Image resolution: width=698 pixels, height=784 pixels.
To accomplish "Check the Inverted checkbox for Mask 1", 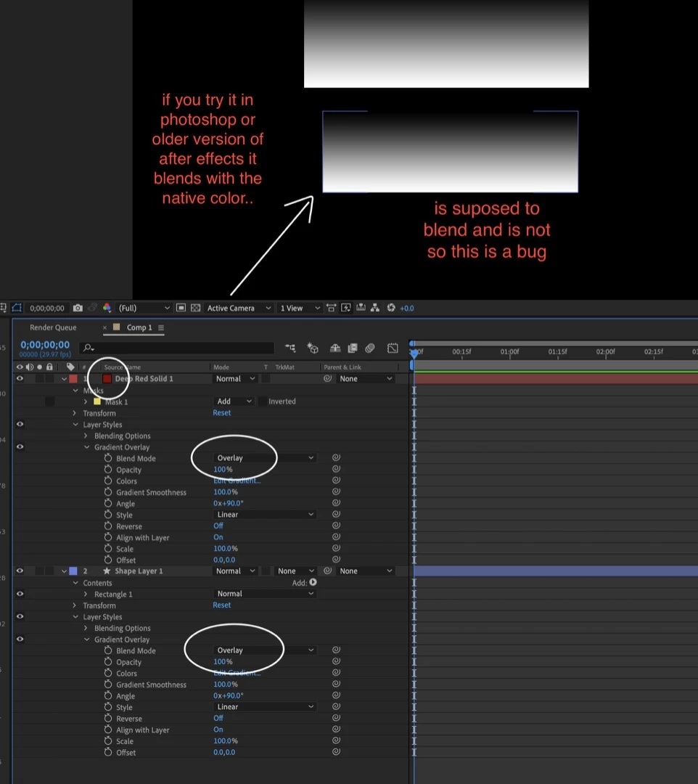I will pyautogui.click(x=262, y=401).
